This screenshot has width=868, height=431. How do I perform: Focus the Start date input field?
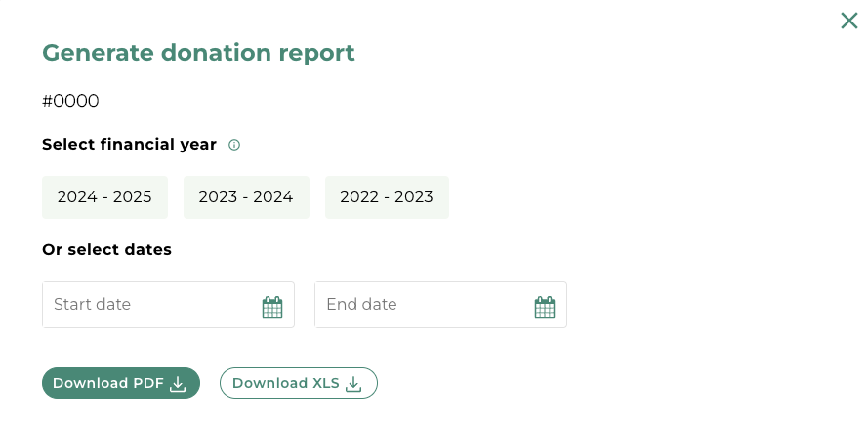[168, 305]
